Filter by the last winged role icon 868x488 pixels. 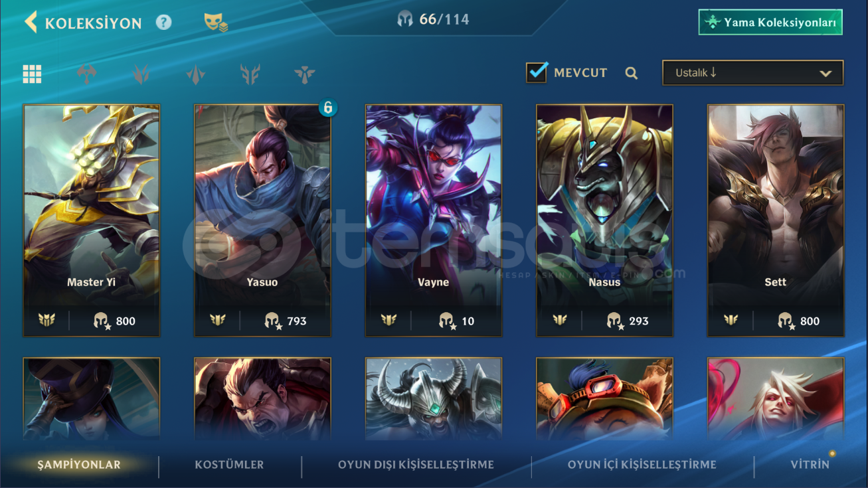point(305,74)
